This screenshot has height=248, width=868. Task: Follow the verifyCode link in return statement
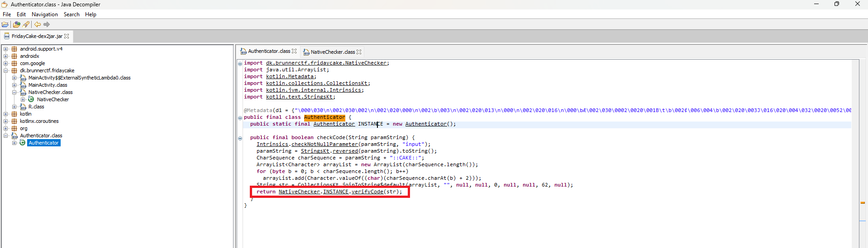pos(367,192)
